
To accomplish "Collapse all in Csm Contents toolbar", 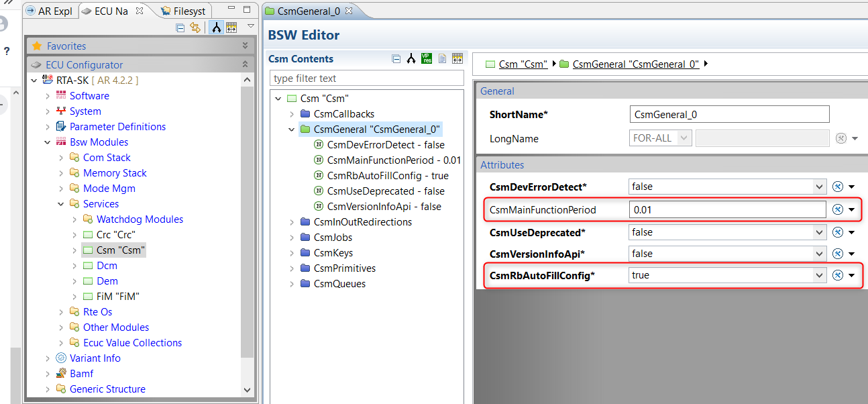I will [x=396, y=58].
